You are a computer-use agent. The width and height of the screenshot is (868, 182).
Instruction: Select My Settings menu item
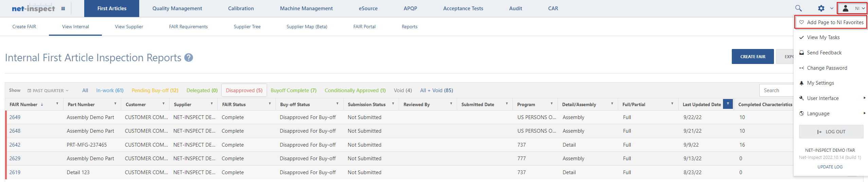click(820, 83)
